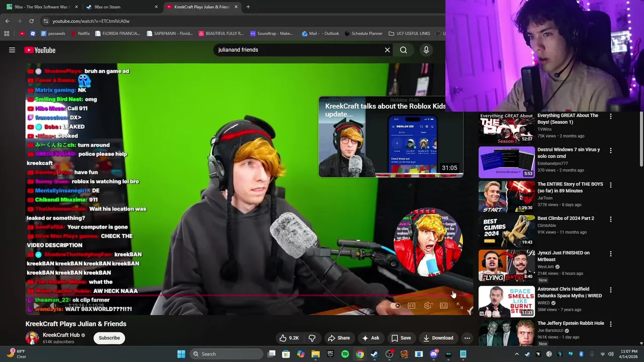
Task: Open the player settings gear
Action: click(428, 306)
